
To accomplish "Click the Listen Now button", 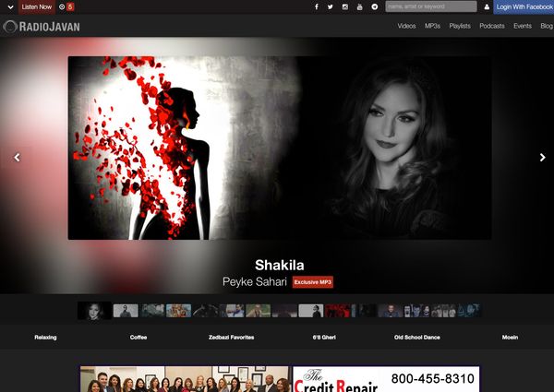I will click(x=37, y=6).
